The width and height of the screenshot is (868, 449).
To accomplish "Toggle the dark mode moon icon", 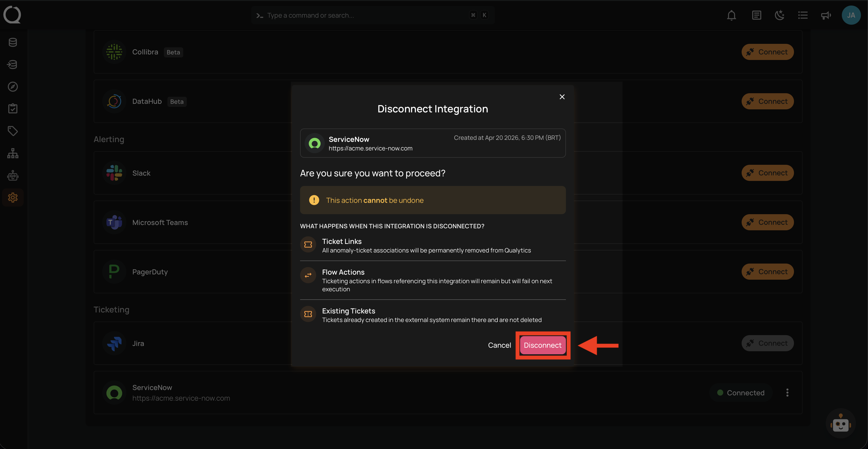I will click(x=780, y=15).
